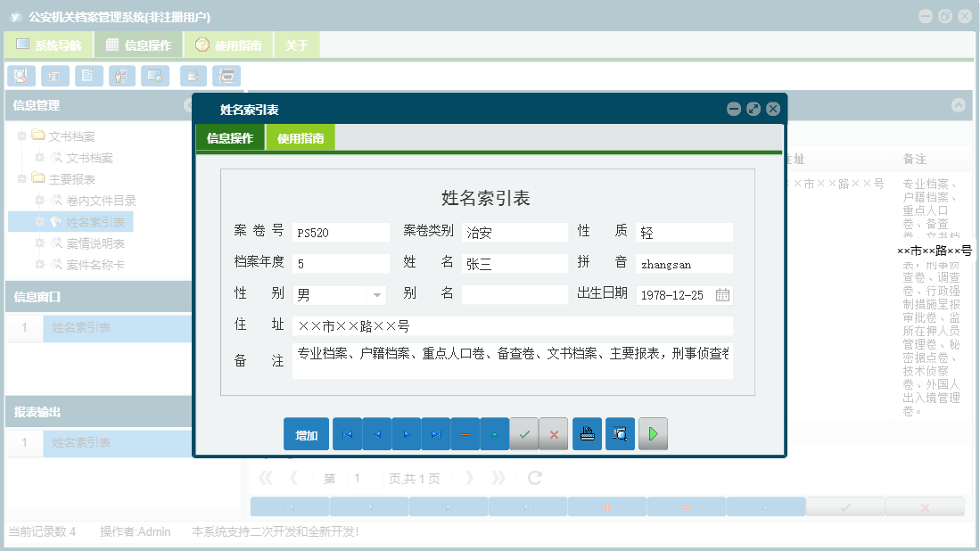Click the print icon in the dialog
980x551 pixels.
587,434
